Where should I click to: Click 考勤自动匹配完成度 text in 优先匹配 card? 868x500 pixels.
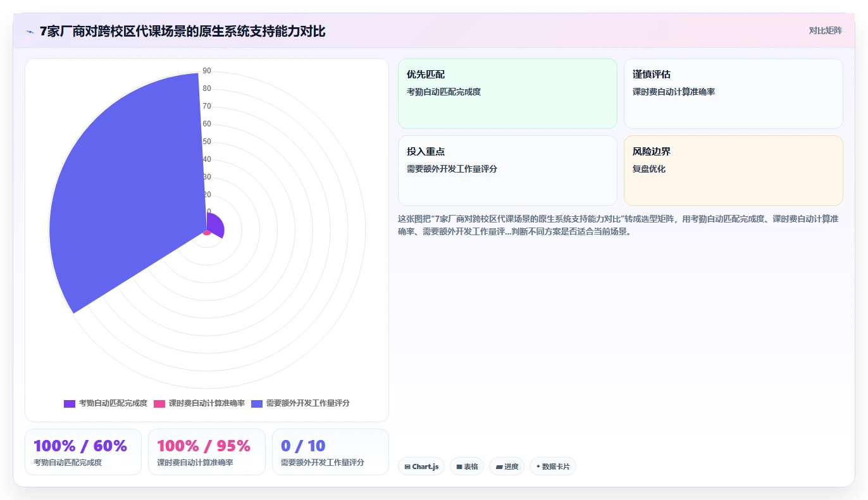[x=443, y=92]
